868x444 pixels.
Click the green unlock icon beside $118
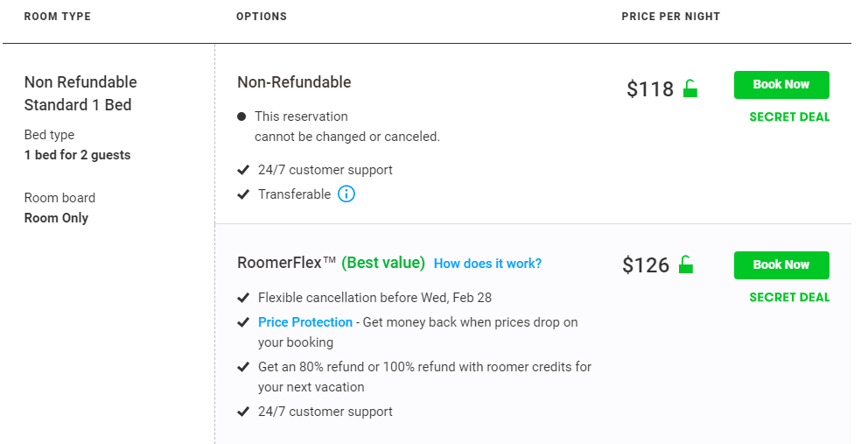[689, 88]
